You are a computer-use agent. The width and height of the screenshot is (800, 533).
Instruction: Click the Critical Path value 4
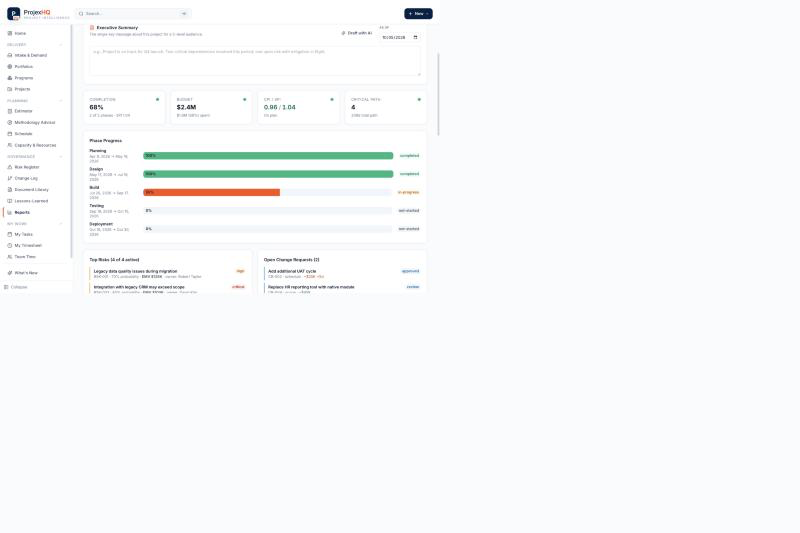[353, 107]
